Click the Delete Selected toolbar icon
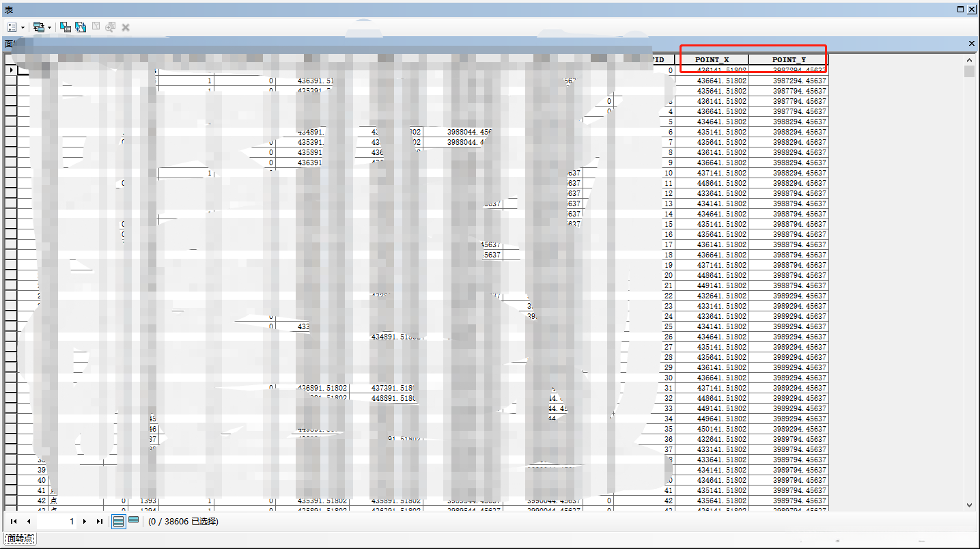This screenshot has width=980, height=549. click(126, 27)
